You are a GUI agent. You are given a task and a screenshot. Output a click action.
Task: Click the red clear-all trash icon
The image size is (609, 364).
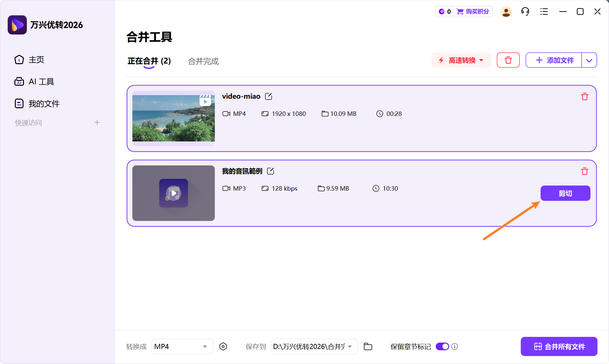508,60
